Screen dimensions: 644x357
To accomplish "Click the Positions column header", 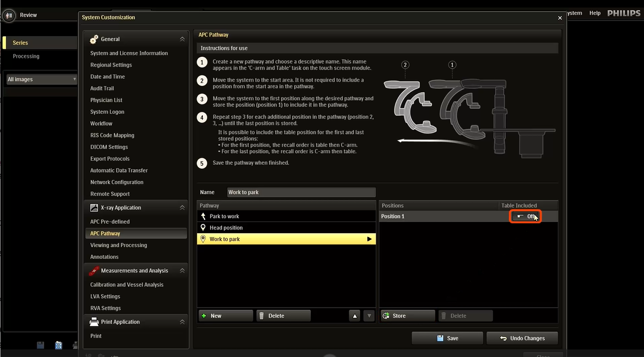I will pos(439,205).
